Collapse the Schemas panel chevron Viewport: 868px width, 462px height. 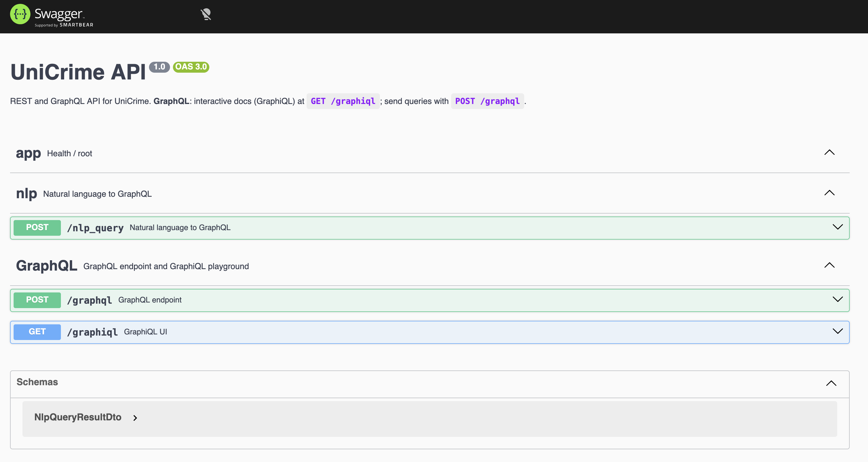pos(831,383)
